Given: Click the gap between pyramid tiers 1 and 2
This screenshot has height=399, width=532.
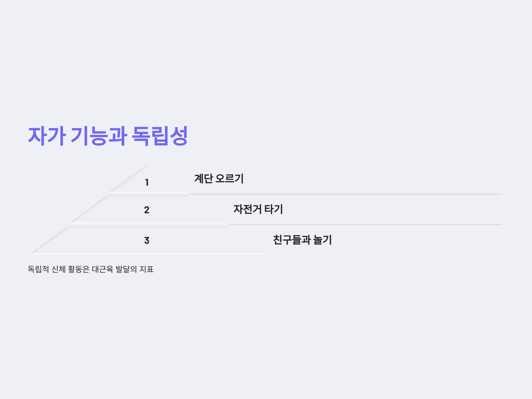Looking at the screenshot, I should tap(147, 194).
